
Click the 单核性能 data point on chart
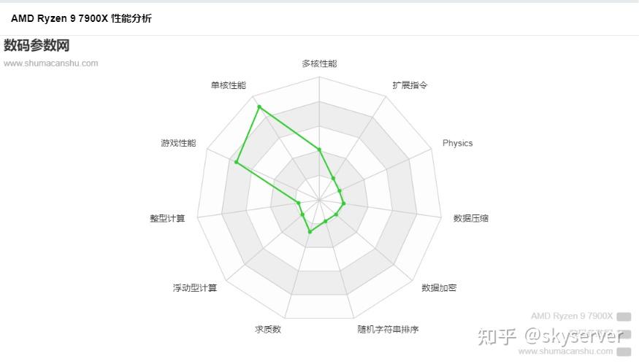pos(259,107)
